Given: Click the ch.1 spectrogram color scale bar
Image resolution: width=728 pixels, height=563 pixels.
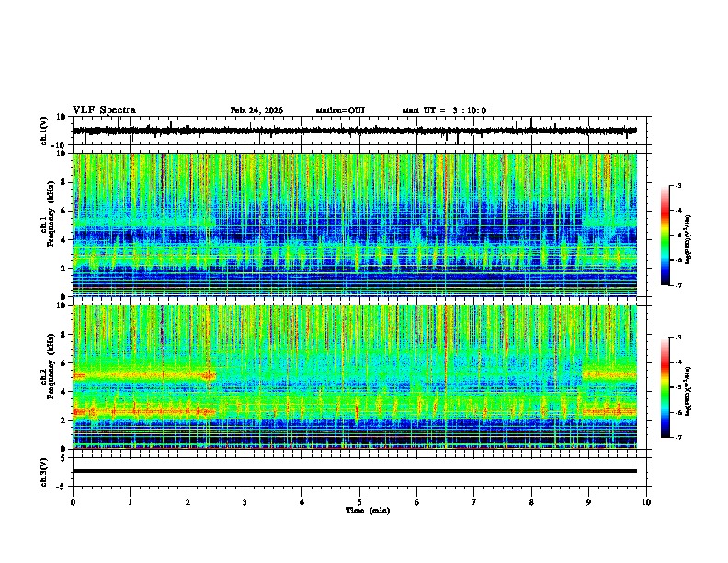Looking at the screenshot, I should 665,236.
